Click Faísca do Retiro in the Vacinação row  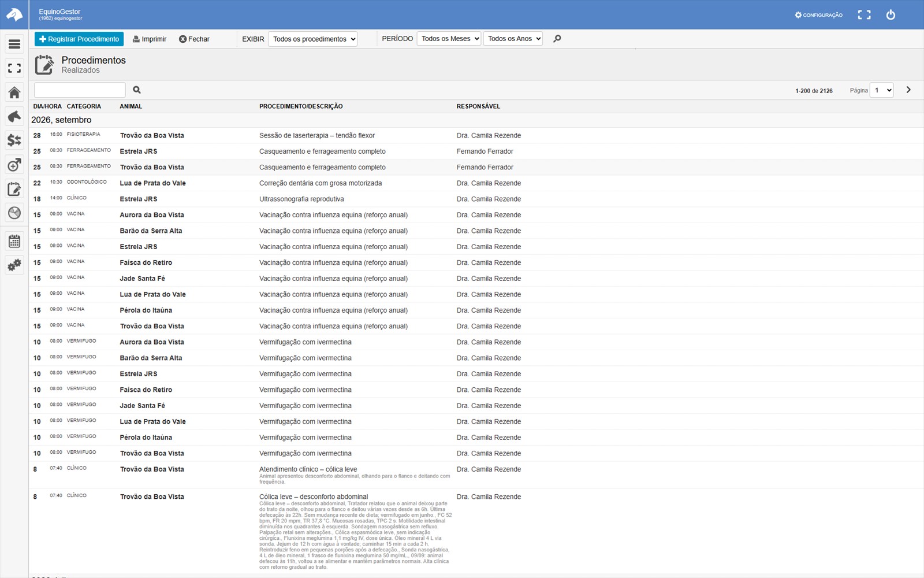click(146, 262)
